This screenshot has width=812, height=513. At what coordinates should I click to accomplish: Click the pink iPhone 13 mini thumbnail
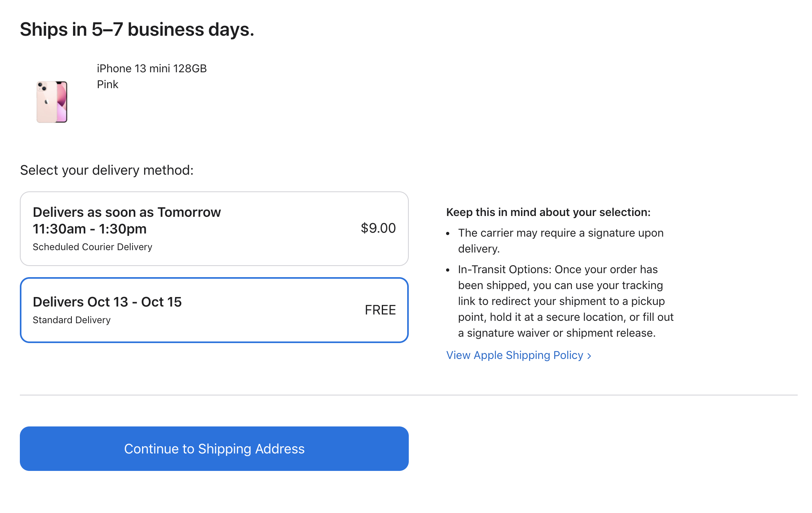tap(52, 102)
